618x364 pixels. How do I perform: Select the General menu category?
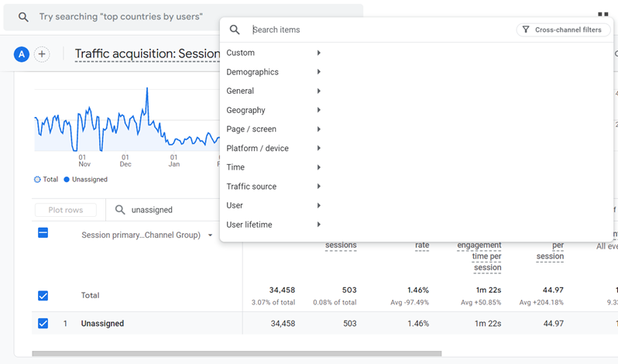[240, 91]
